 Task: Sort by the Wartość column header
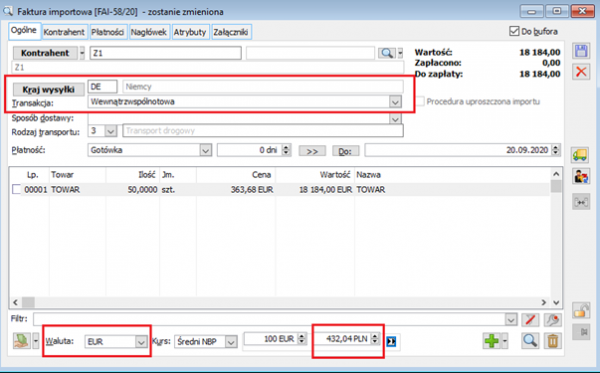315,175
